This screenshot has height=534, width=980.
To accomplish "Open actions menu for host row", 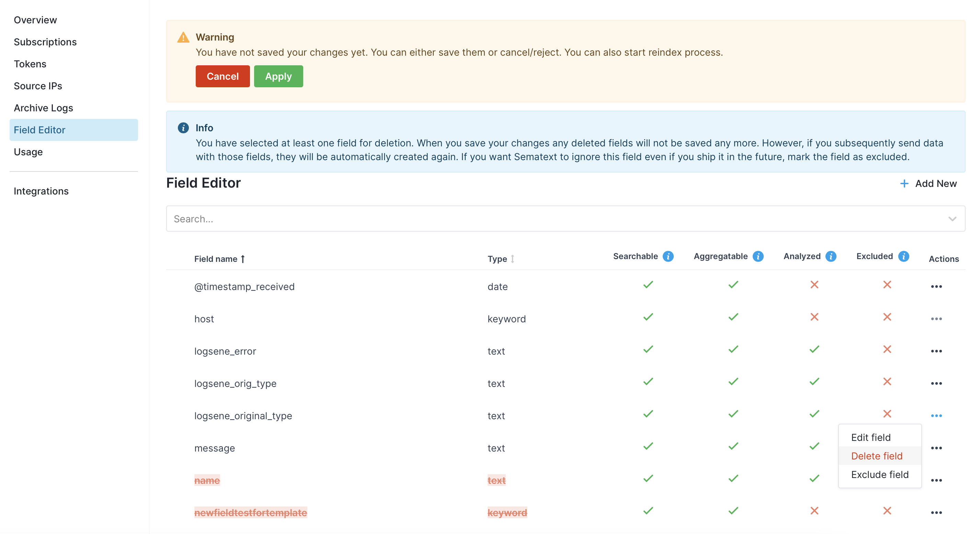I will (936, 319).
